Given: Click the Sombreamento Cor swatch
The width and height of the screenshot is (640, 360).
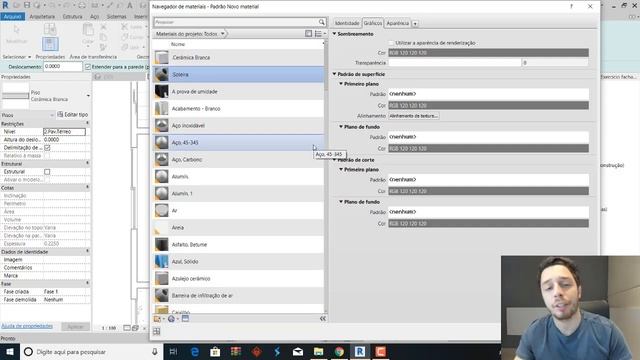Looking at the screenshot, I should click(489, 53).
